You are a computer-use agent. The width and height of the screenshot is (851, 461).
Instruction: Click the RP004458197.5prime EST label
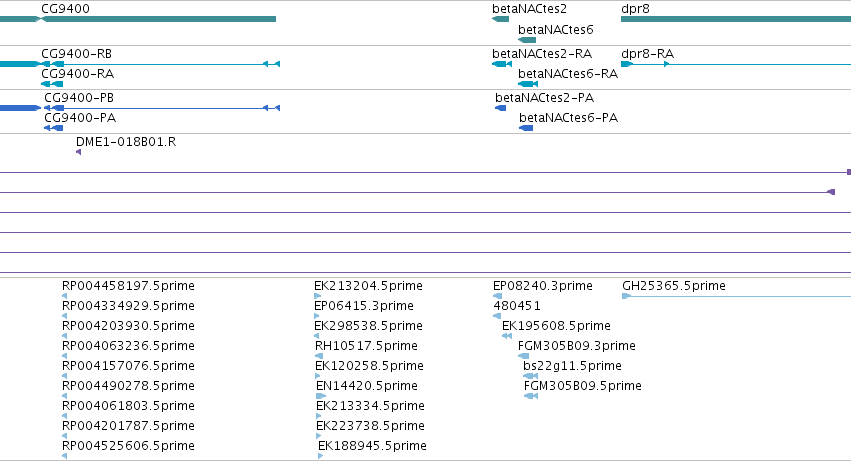(128, 286)
